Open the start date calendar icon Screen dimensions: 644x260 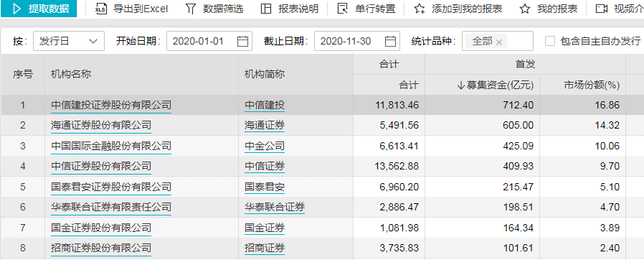[x=242, y=41]
